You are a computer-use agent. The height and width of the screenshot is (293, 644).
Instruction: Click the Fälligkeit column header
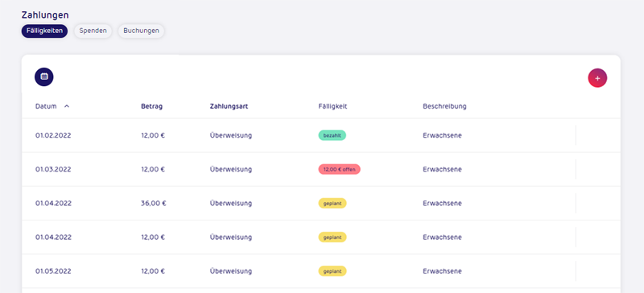tap(332, 106)
